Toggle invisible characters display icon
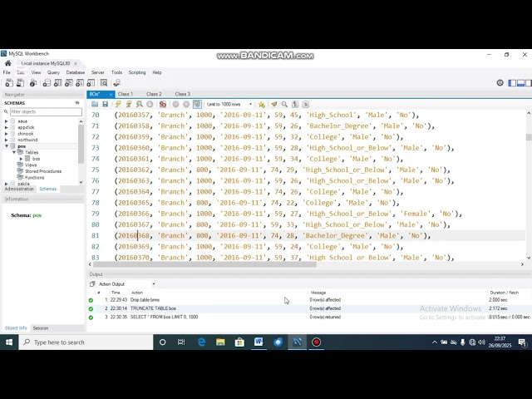Viewport: 532px width, 399px height. coord(295,104)
